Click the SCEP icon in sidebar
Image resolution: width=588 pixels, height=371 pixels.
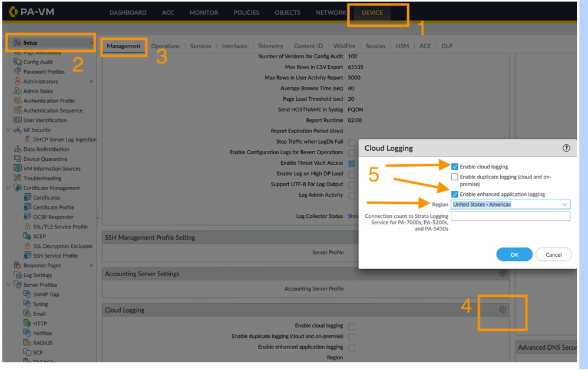click(x=27, y=236)
